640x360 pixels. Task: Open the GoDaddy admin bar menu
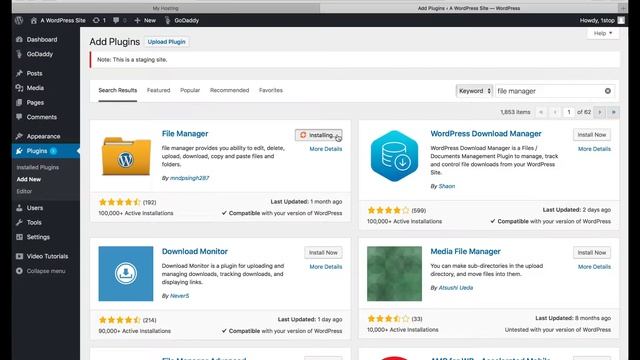coord(182,20)
